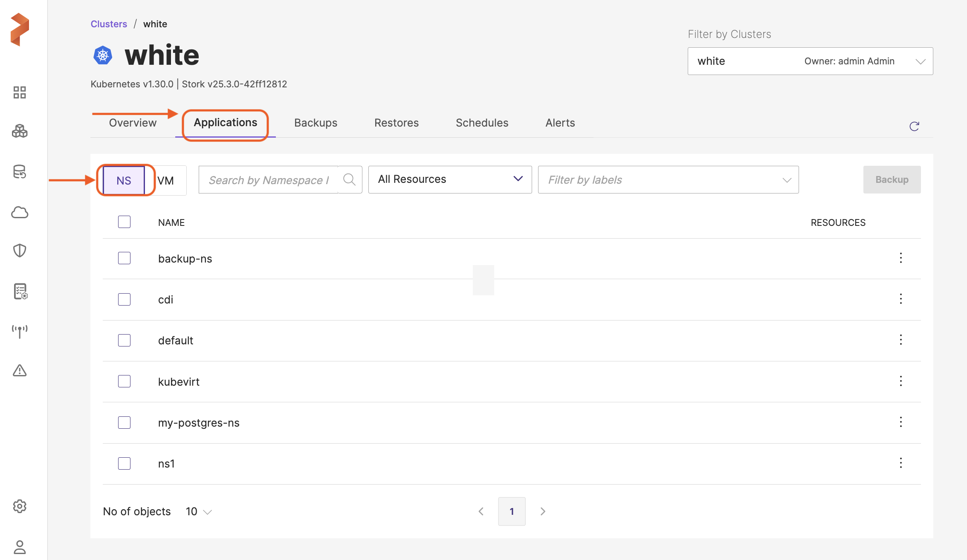The width and height of the screenshot is (967, 560).
Task: Select the kubevirt namespace checkbox
Action: click(124, 381)
